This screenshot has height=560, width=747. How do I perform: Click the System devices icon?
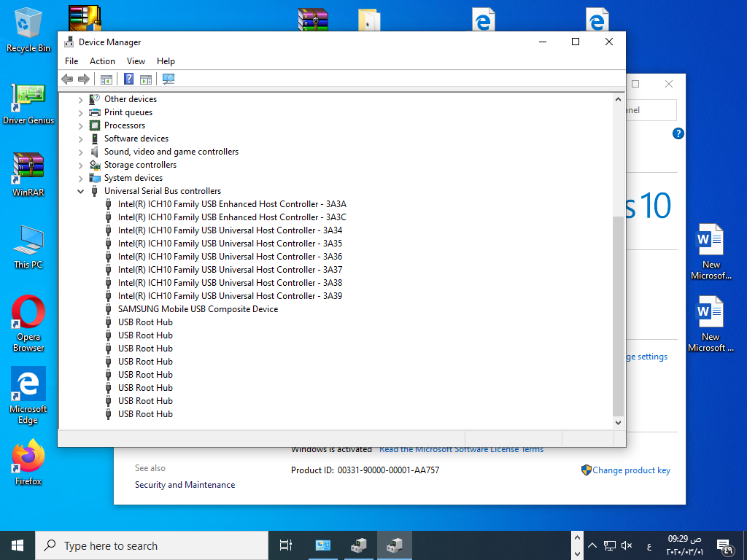point(95,178)
